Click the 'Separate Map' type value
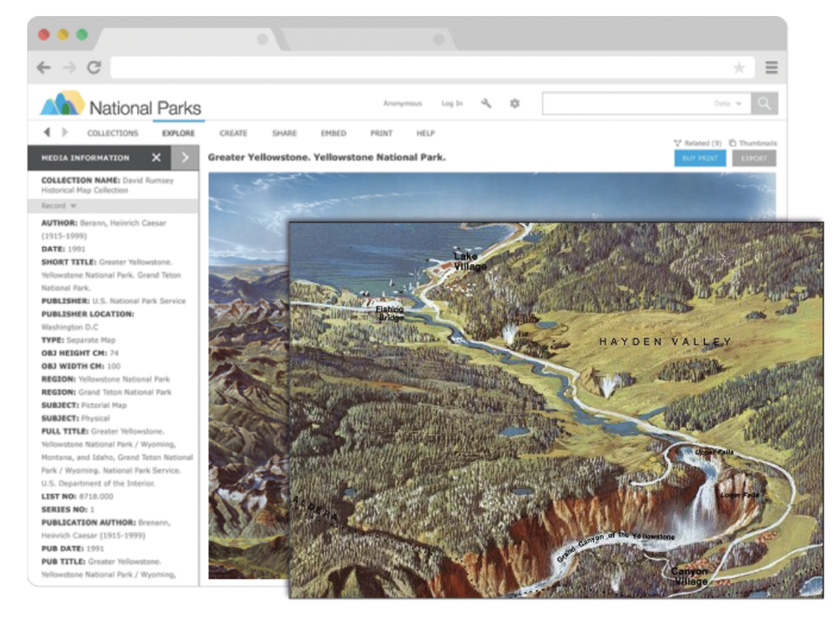Viewport: 840px width, 619px height. click(x=91, y=340)
